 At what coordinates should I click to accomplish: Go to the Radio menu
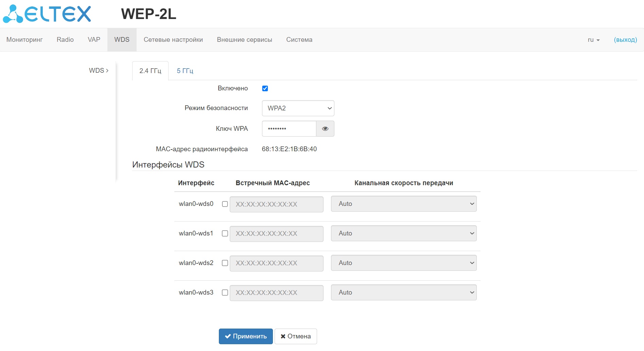click(x=65, y=40)
